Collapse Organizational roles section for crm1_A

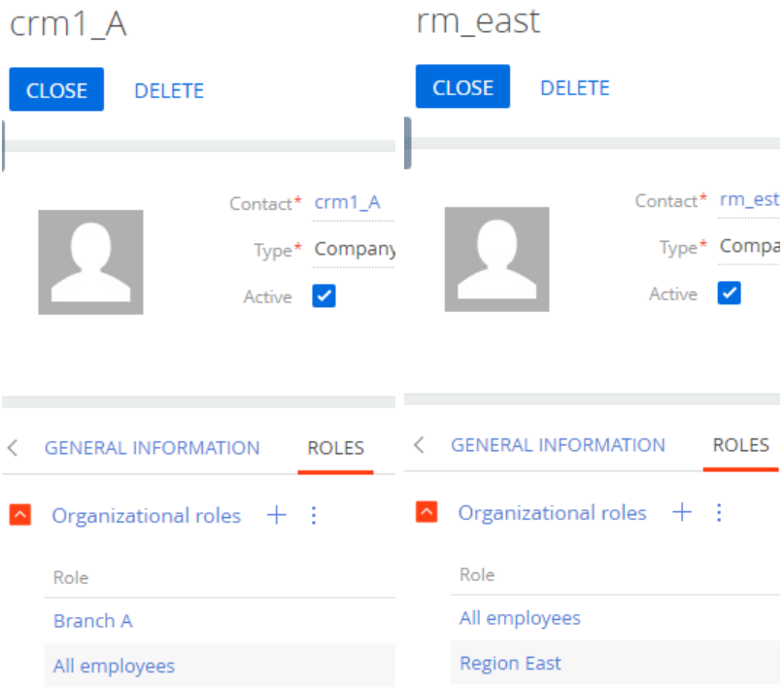coord(20,514)
